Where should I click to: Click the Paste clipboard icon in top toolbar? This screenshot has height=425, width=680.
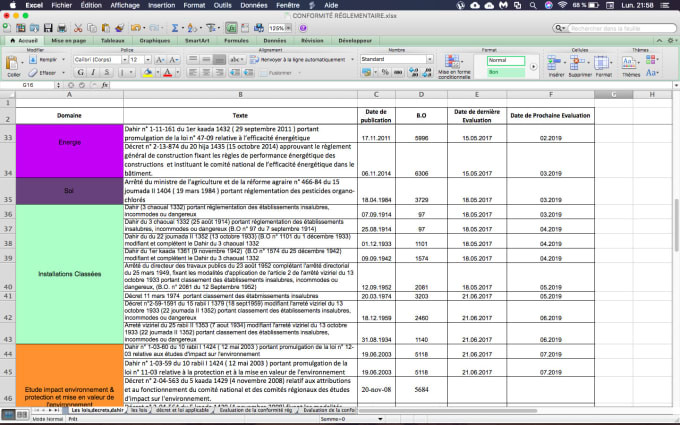(x=105, y=28)
